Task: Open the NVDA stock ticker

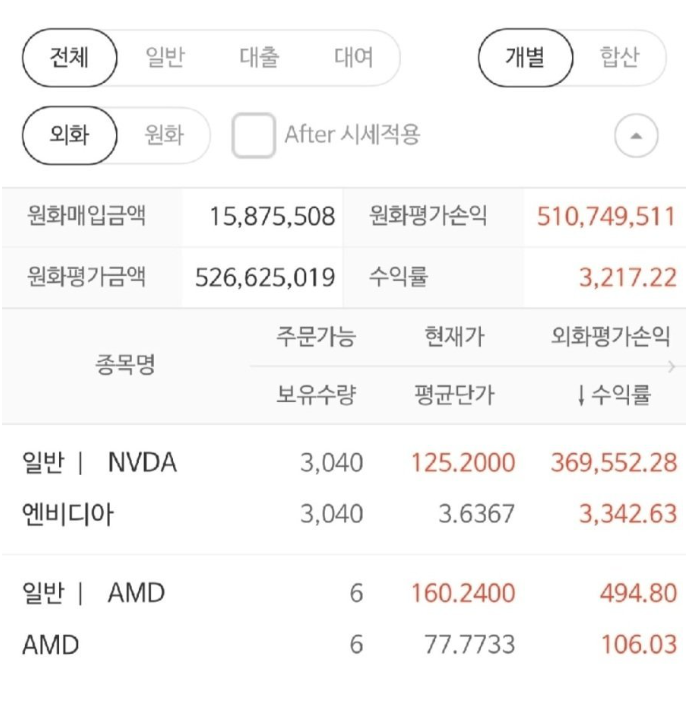Action: tap(142, 462)
